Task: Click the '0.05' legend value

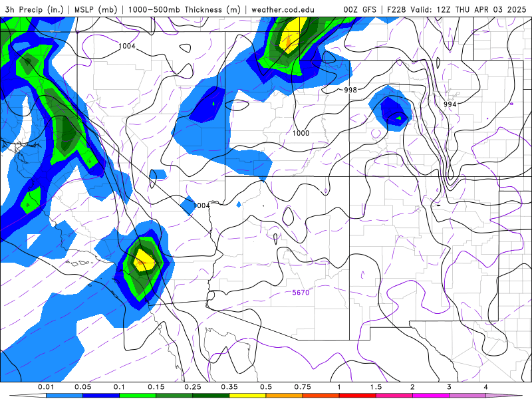Action: point(82,387)
